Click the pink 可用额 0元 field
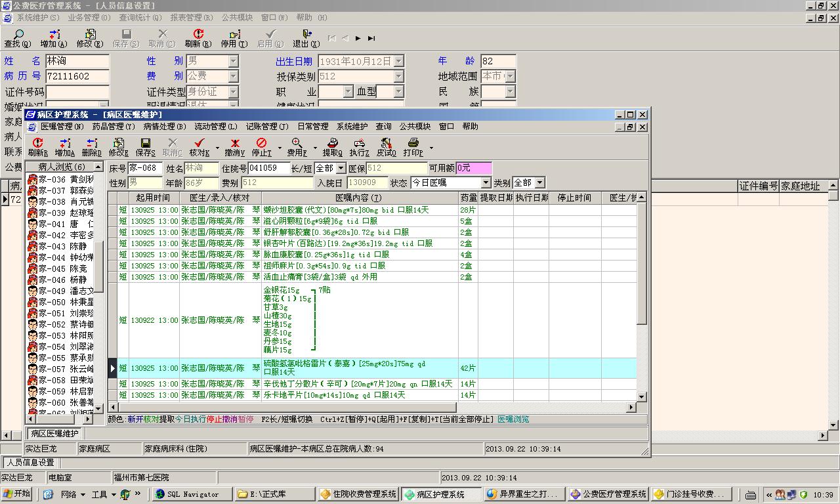 click(473, 169)
